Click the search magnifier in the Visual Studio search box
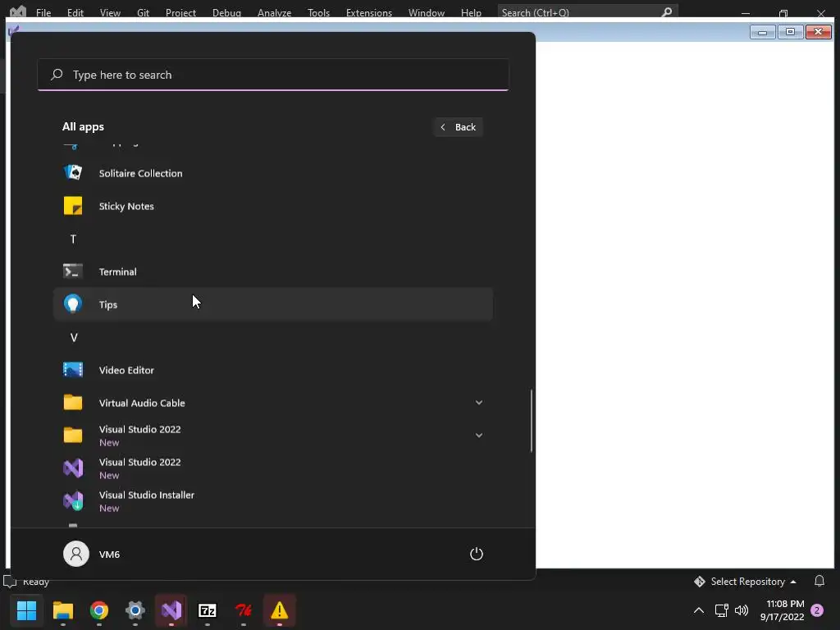 [x=667, y=11]
